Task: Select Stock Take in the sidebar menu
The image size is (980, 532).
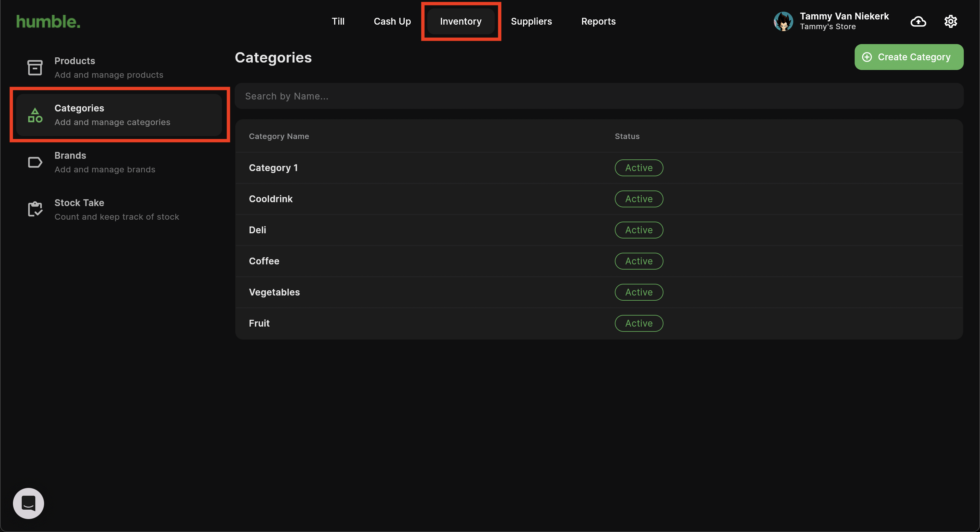Action: (x=119, y=210)
